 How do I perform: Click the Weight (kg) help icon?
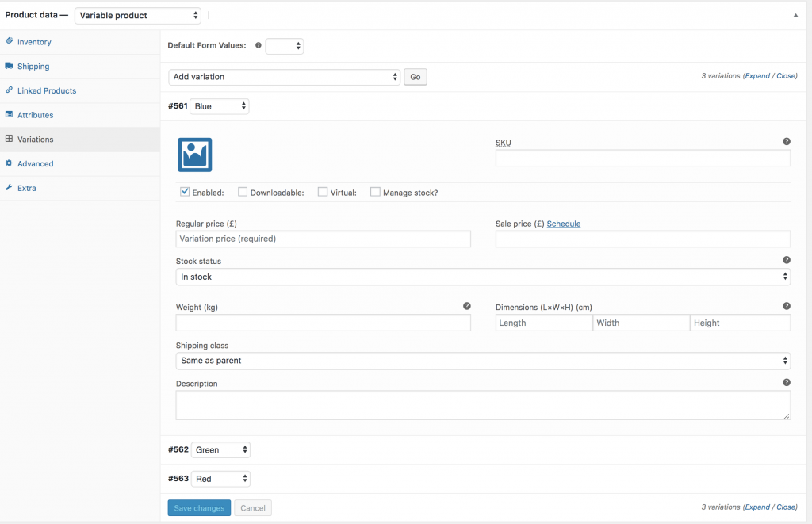pos(467,306)
